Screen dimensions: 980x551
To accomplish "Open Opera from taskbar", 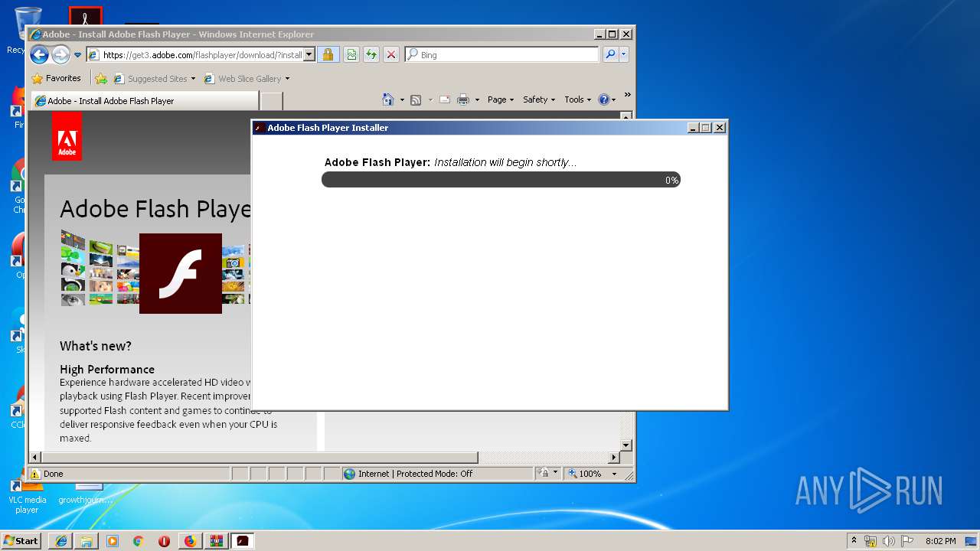I will click(164, 541).
